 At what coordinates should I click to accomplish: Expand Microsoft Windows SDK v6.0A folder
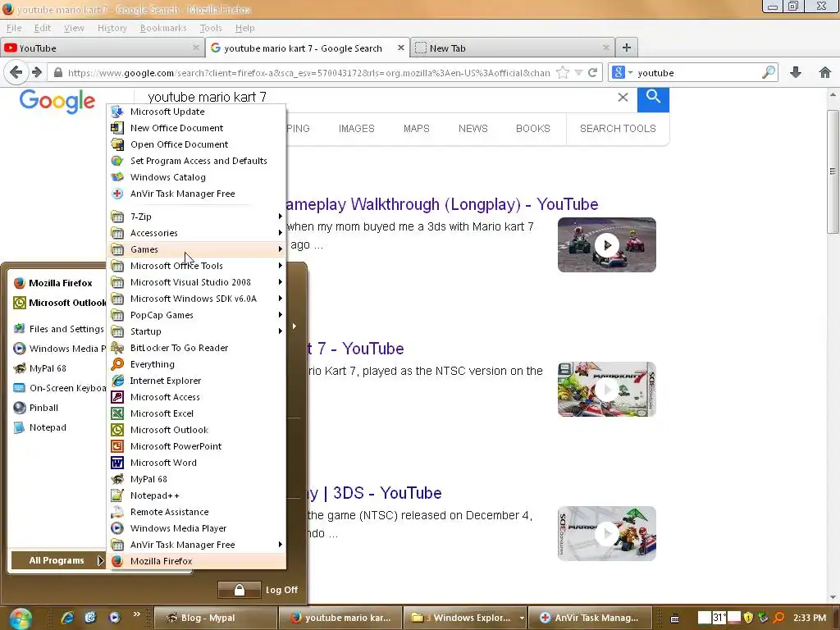(x=196, y=299)
